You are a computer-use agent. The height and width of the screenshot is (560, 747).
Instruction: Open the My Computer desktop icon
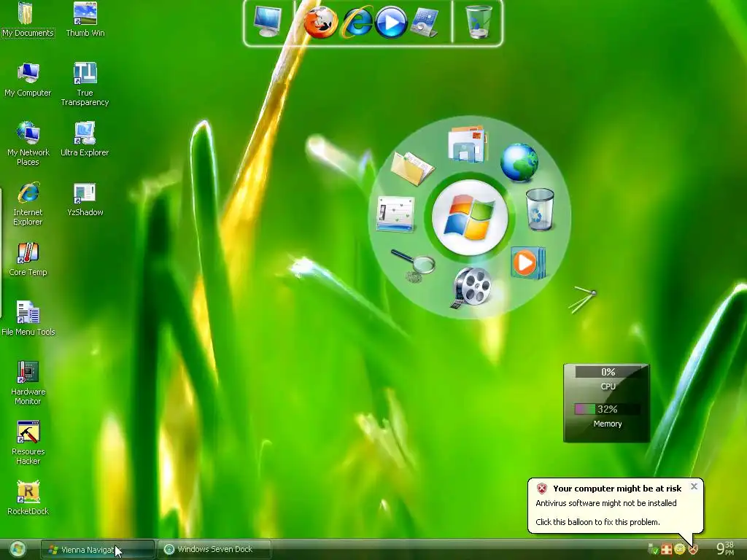click(28, 79)
